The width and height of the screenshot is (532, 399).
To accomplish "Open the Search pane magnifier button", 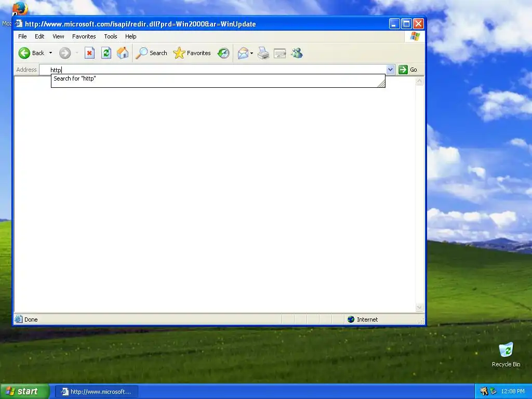I will (151, 53).
